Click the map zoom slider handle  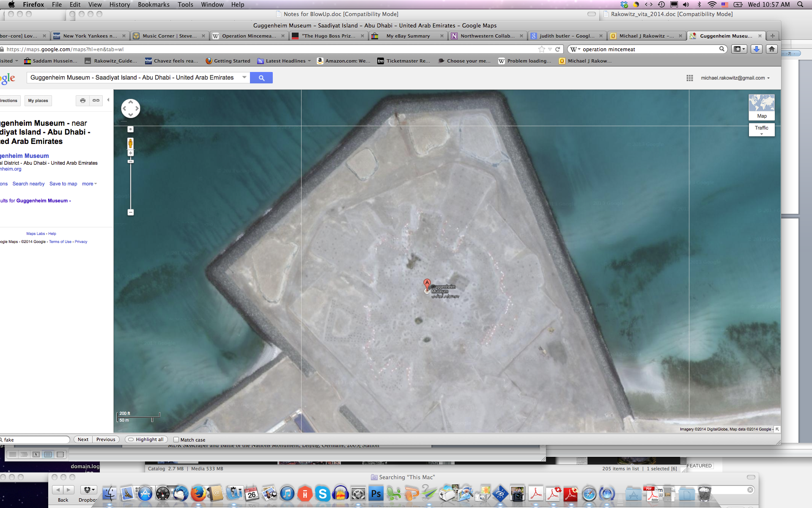point(130,161)
